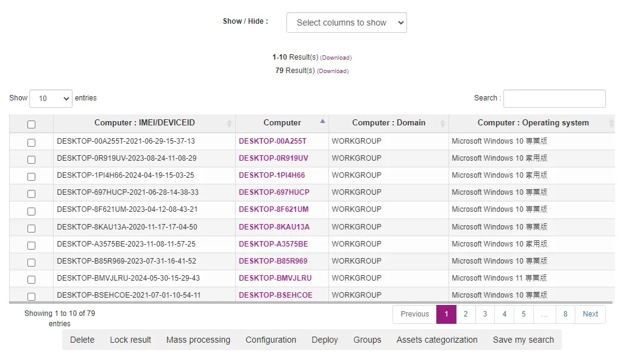
Task: Open Assets categorization action
Action: tap(437, 340)
